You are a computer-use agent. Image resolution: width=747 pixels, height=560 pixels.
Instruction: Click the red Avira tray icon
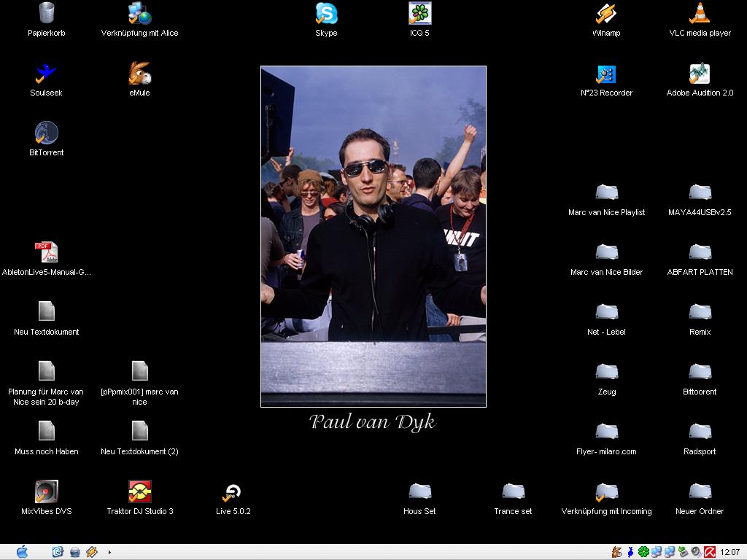click(709, 552)
